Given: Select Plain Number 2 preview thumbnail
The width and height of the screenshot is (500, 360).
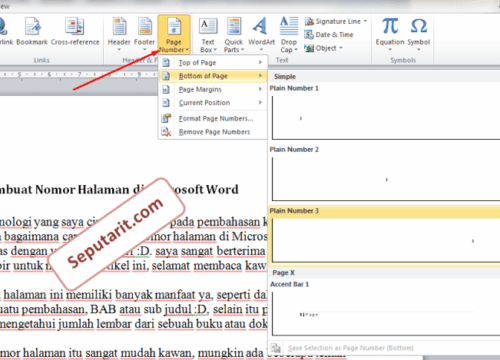Looking at the screenshot, I should pos(386,179).
